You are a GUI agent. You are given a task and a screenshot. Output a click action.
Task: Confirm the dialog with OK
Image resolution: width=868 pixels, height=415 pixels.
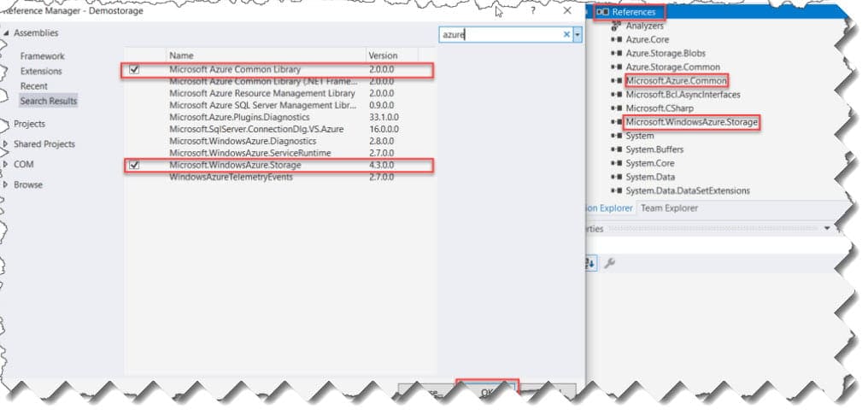click(x=487, y=392)
